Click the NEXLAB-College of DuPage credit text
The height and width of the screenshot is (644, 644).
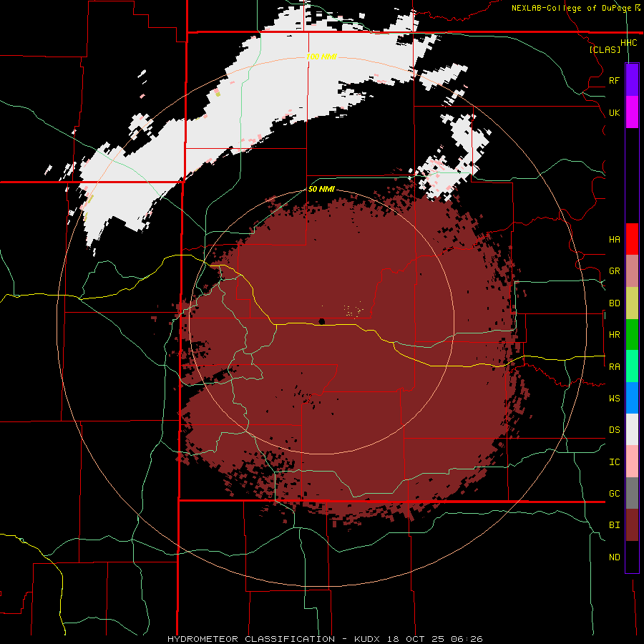click(x=571, y=8)
